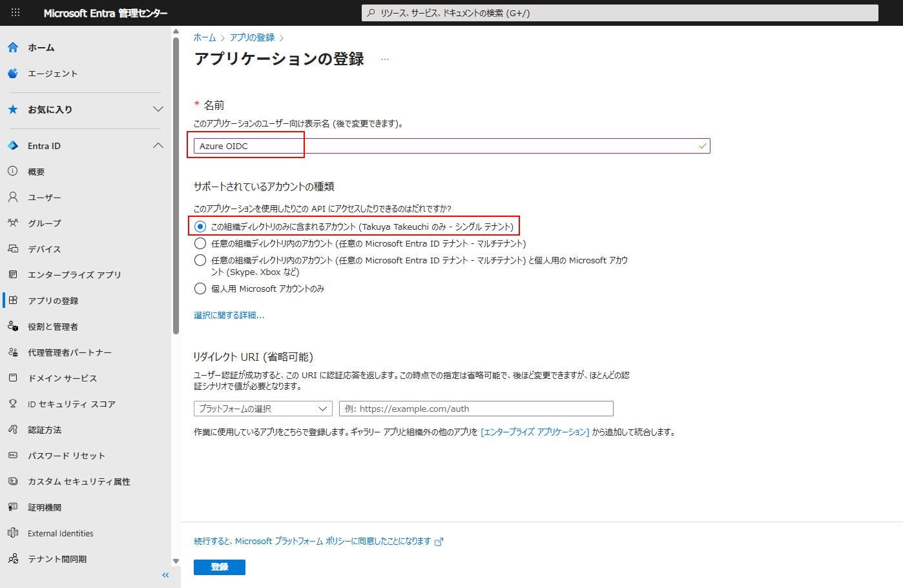Expand the お気に入り section chevron
Viewport: 903px width, 588px height.
pyautogui.click(x=158, y=109)
